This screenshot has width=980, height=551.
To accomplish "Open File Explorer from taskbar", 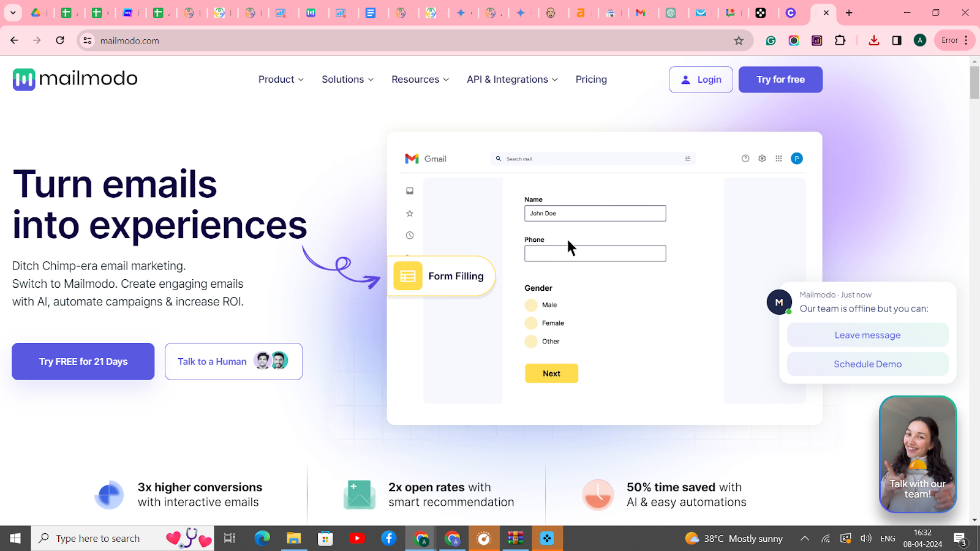I will 294,538.
